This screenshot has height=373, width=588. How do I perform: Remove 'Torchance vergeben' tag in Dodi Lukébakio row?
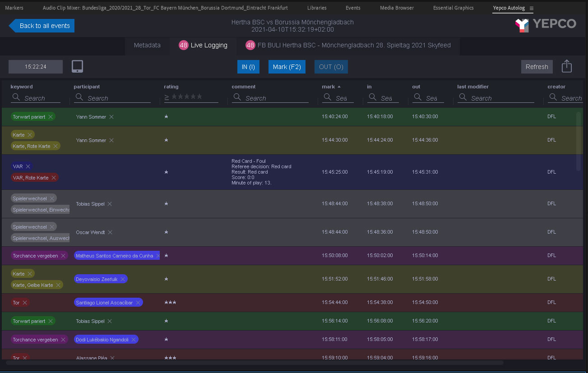pyautogui.click(x=63, y=340)
